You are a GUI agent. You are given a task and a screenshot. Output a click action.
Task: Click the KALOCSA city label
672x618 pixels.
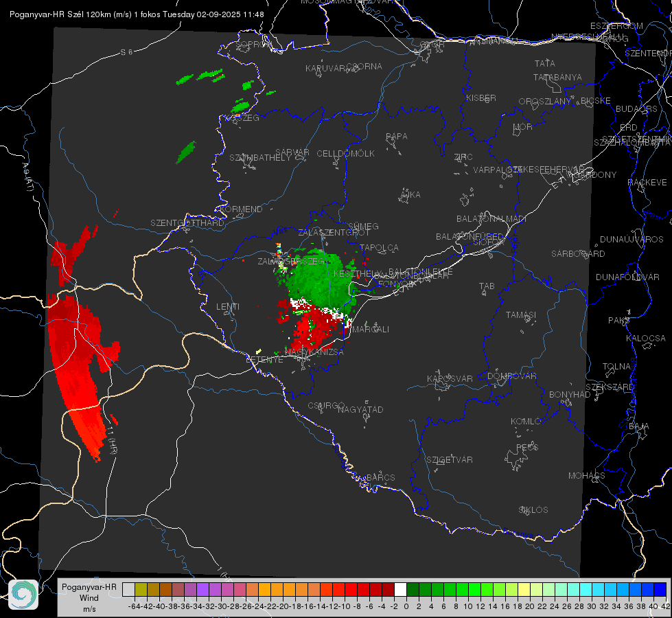click(x=645, y=339)
